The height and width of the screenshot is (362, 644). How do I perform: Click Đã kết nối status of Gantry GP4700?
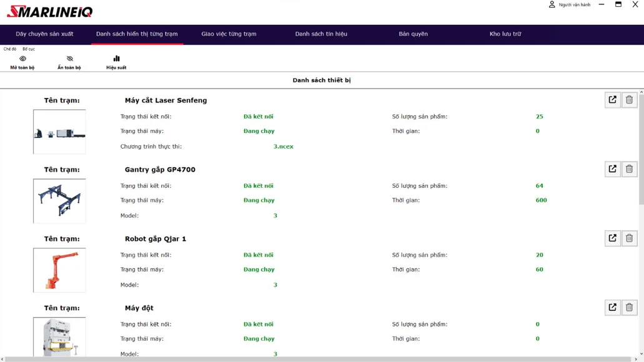[259, 186]
